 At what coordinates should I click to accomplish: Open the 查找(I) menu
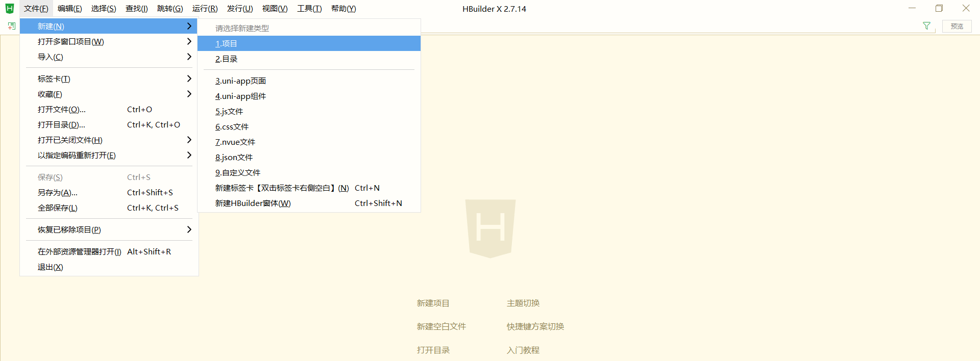coord(137,9)
